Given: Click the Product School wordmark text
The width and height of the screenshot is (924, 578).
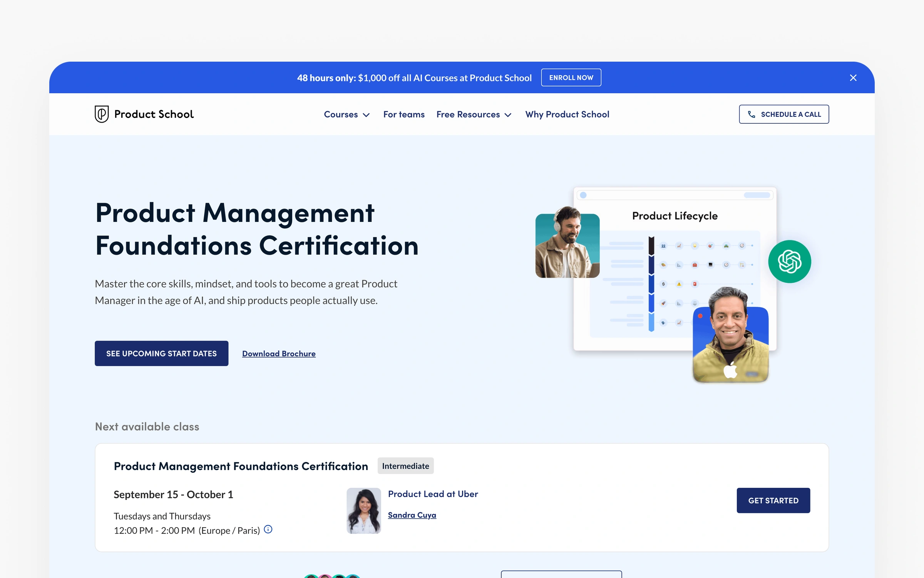Looking at the screenshot, I should (x=154, y=114).
